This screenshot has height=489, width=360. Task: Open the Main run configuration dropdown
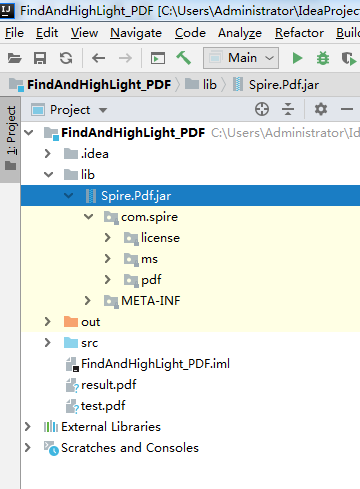coord(241,58)
